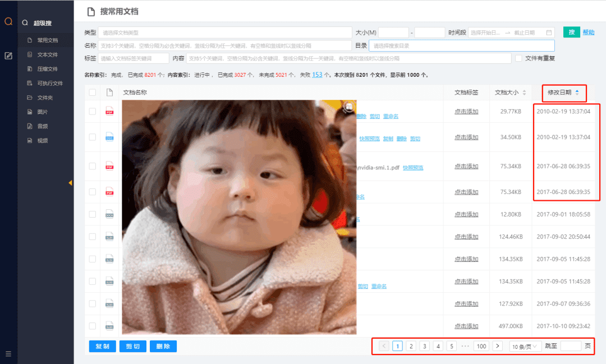Tick the checkbox of the 12.80KB row
Viewport: 606px width, 364px height.
point(93,214)
